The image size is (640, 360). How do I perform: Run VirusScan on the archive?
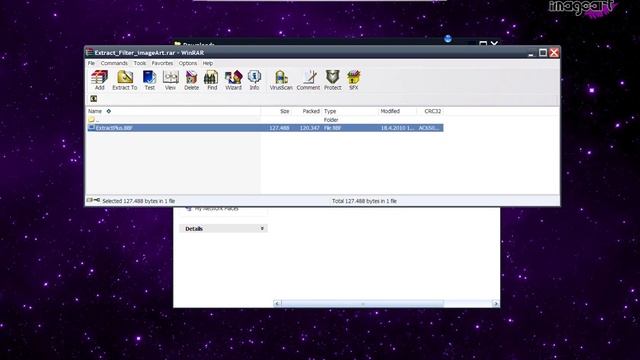281,80
